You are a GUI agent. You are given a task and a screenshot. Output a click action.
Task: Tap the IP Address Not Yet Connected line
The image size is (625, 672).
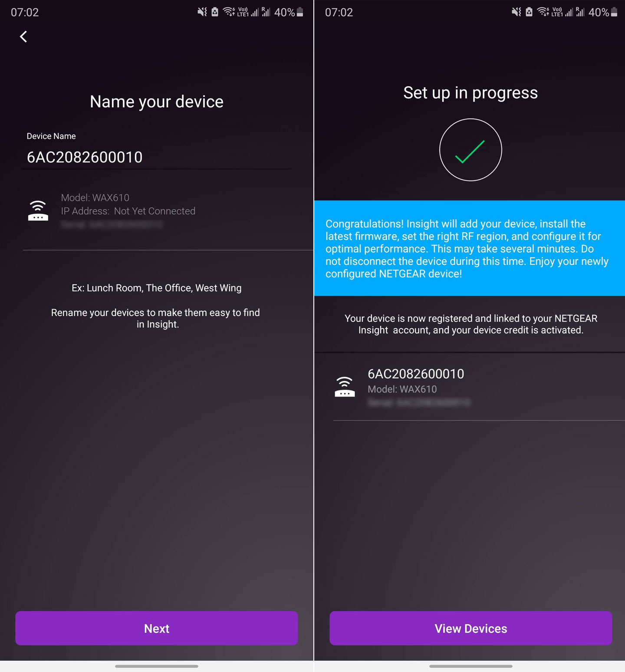[x=128, y=211]
